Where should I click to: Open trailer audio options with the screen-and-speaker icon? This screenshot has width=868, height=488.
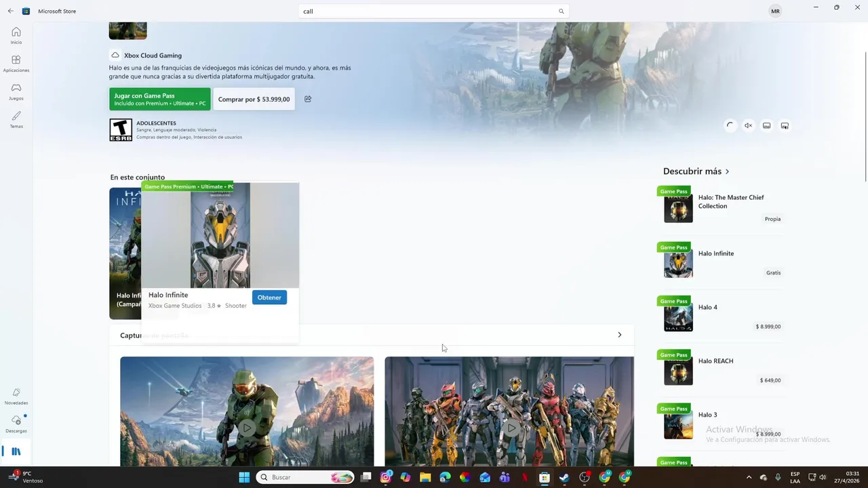(x=785, y=125)
